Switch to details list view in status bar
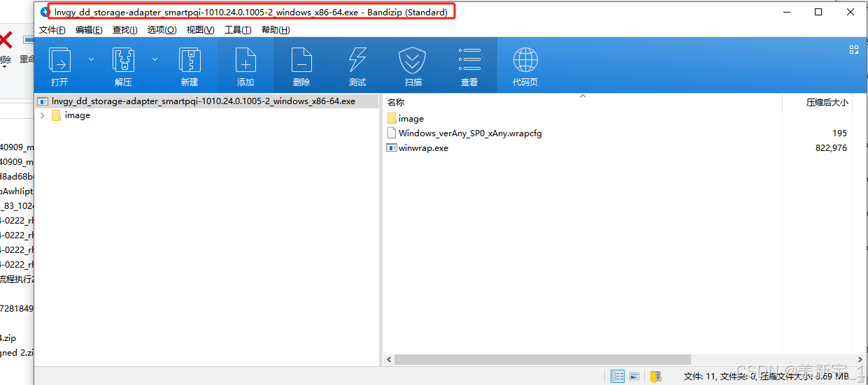Image resolution: width=868 pixels, height=385 pixels. (618, 377)
